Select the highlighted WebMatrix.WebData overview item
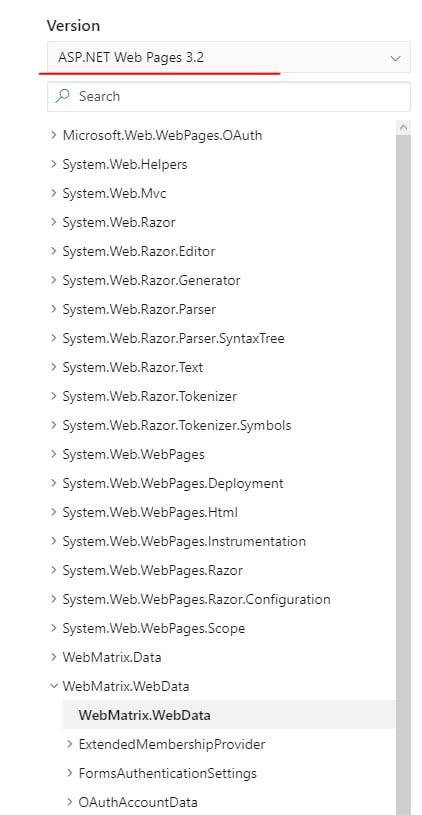This screenshot has height=815, width=422. pyautogui.click(x=229, y=715)
